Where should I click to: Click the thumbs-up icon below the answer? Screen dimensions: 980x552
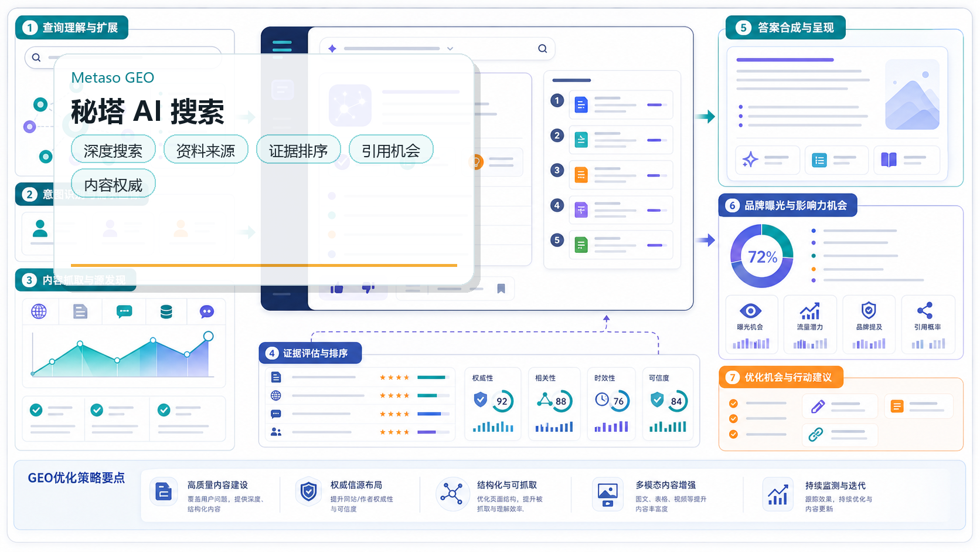(336, 289)
